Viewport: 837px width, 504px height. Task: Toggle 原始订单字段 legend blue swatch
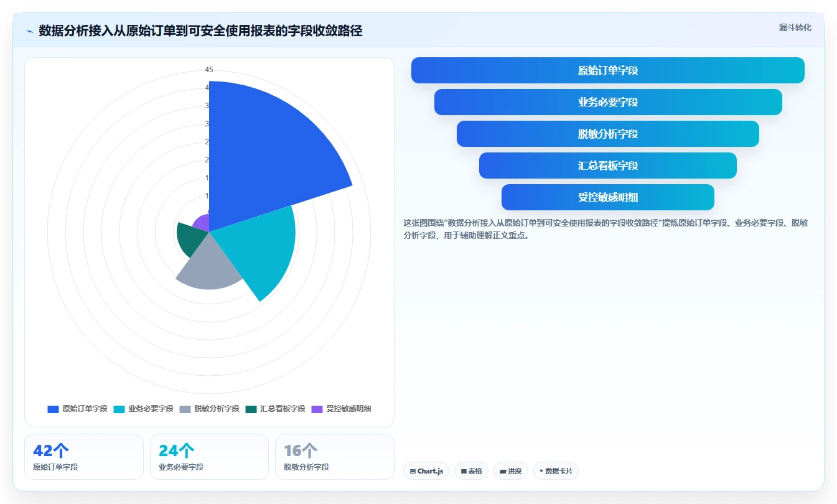[53, 409]
